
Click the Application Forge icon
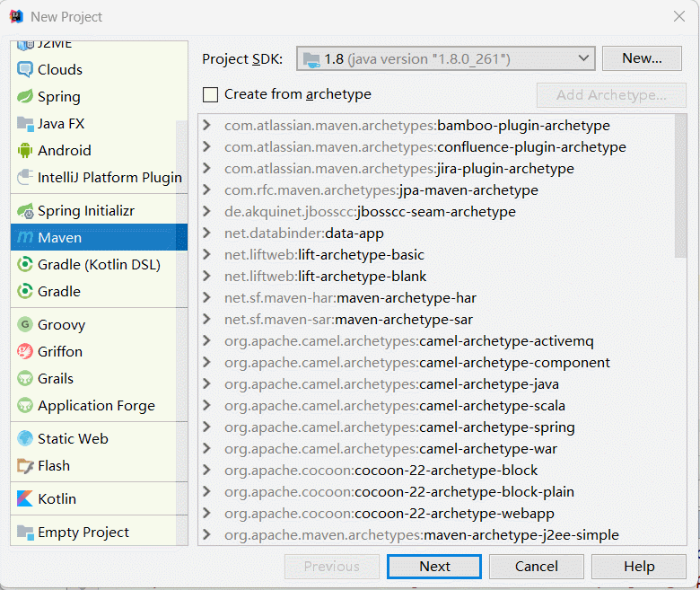(25, 406)
